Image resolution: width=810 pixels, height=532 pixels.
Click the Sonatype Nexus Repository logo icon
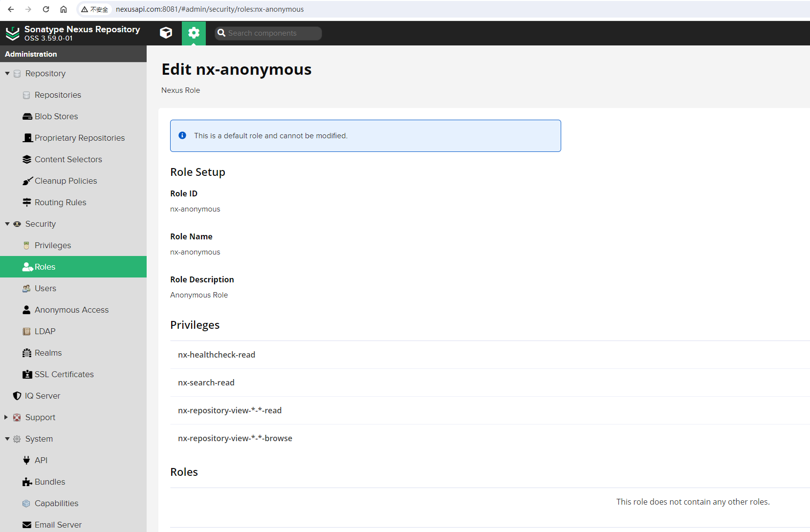click(x=12, y=33)
